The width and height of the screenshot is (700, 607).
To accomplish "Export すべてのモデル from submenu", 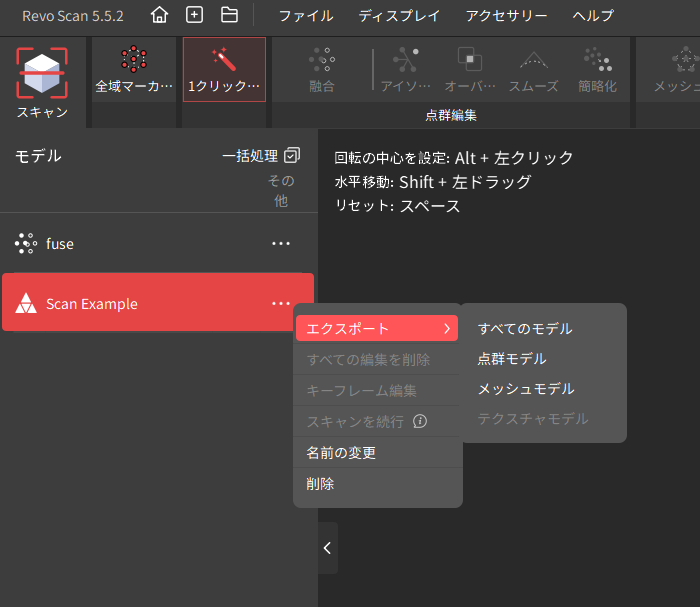I will click(x=525, y=328).
